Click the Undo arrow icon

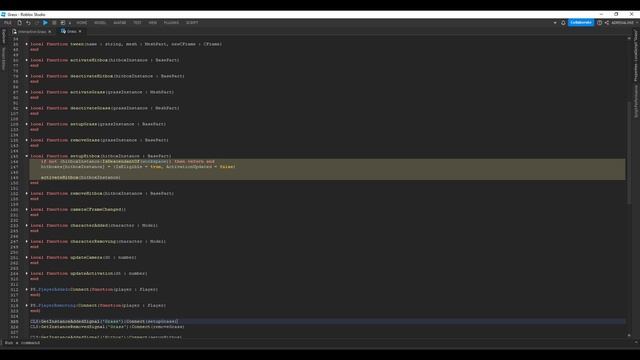[x=28, y=23]
